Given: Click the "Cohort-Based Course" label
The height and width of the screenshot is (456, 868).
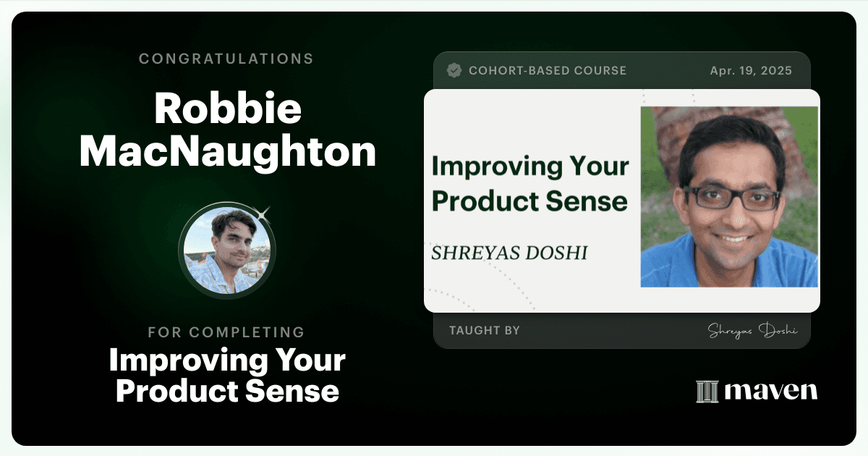Looking at the screenshot, I should 548,71.
